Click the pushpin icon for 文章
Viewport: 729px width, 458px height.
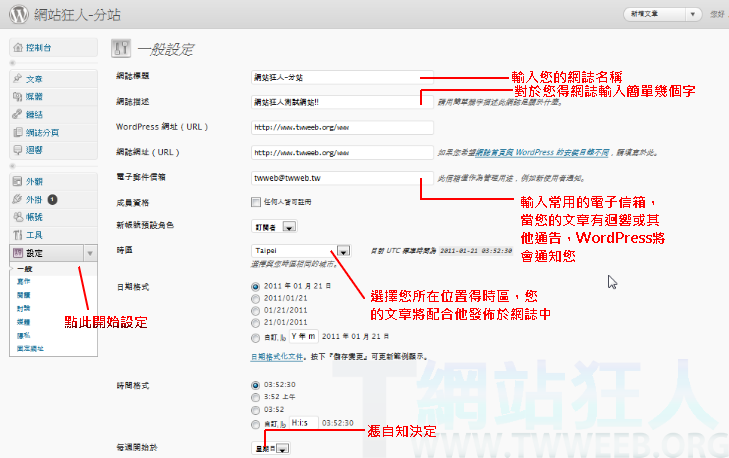click(x=18, y=78)
